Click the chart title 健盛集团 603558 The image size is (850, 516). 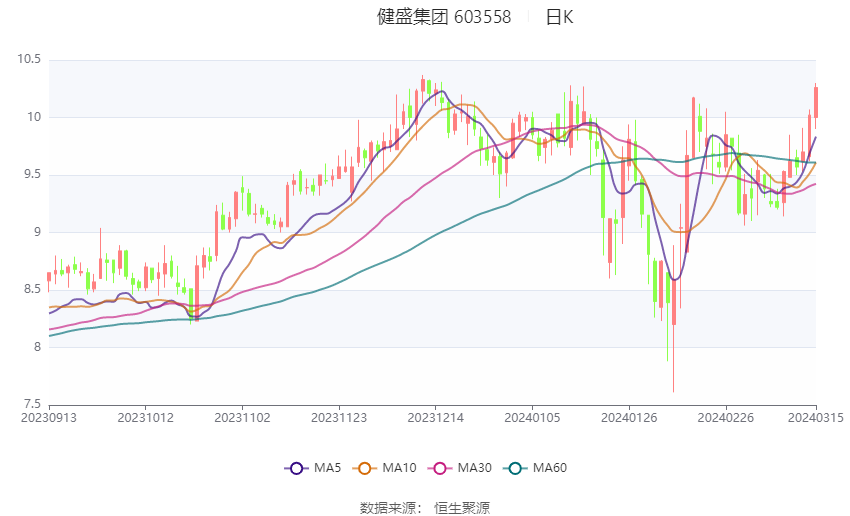click(444, 17)
